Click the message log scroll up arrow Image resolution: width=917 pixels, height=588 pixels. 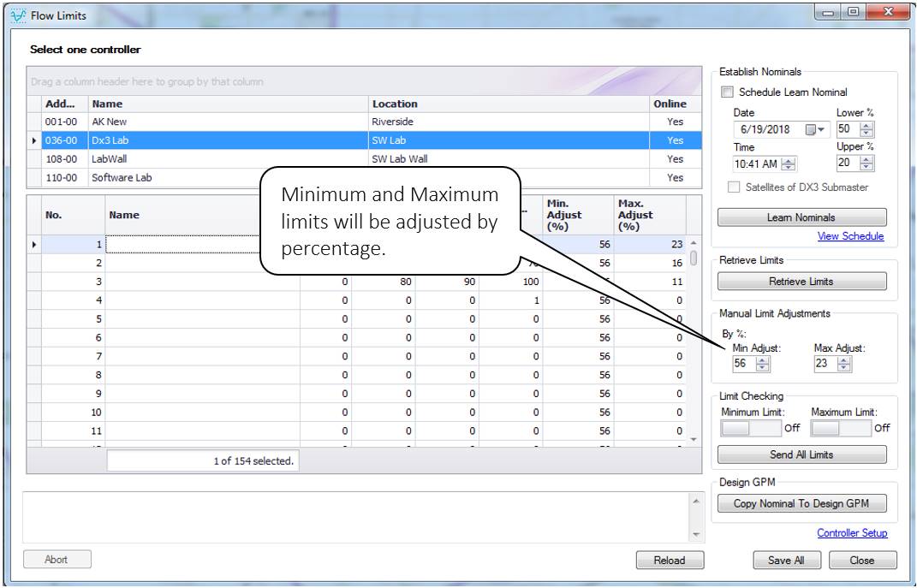(696, 502)
